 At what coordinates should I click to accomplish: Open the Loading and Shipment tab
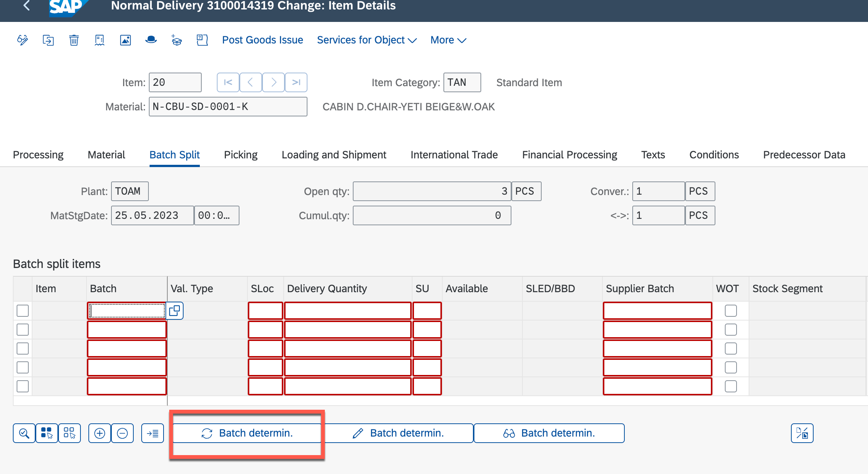pyautogui.click(x=334, y=155)
